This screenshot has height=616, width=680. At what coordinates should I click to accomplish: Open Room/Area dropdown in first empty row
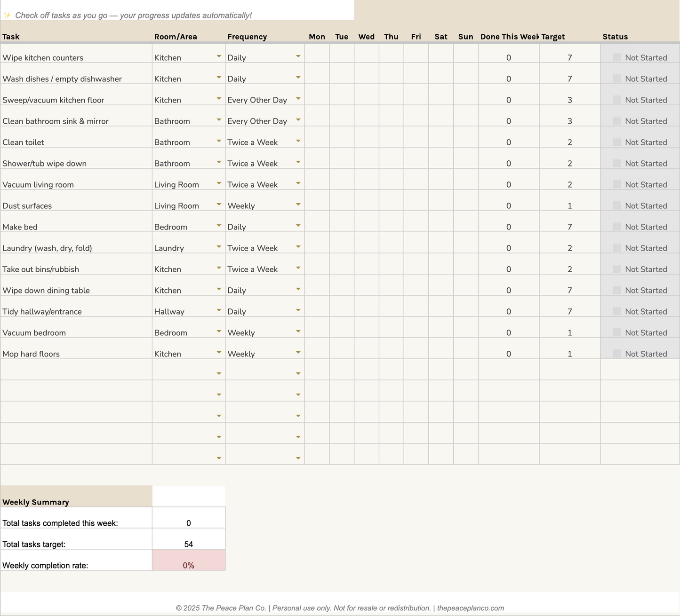pyautogui.click(x=218, y=373)
